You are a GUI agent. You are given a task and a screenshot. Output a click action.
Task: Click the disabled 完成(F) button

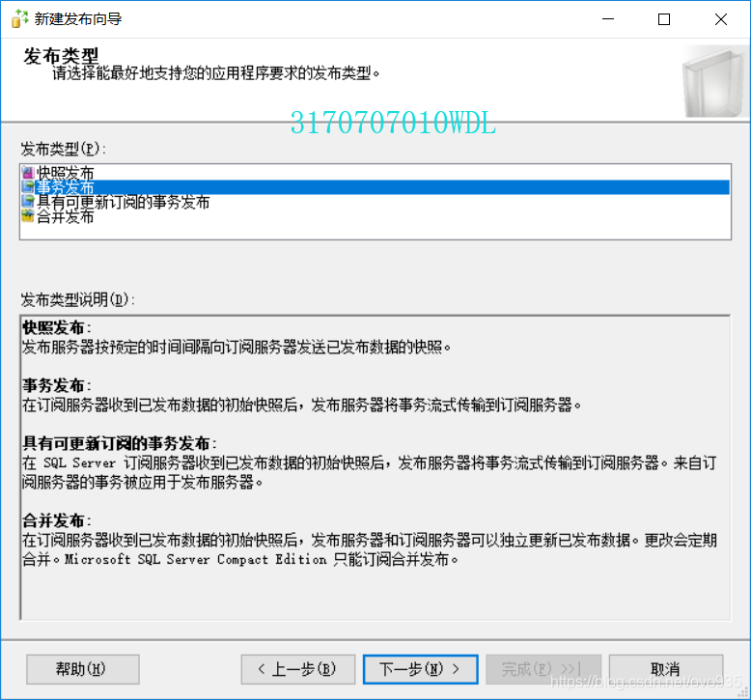click(x=543, y=669)
